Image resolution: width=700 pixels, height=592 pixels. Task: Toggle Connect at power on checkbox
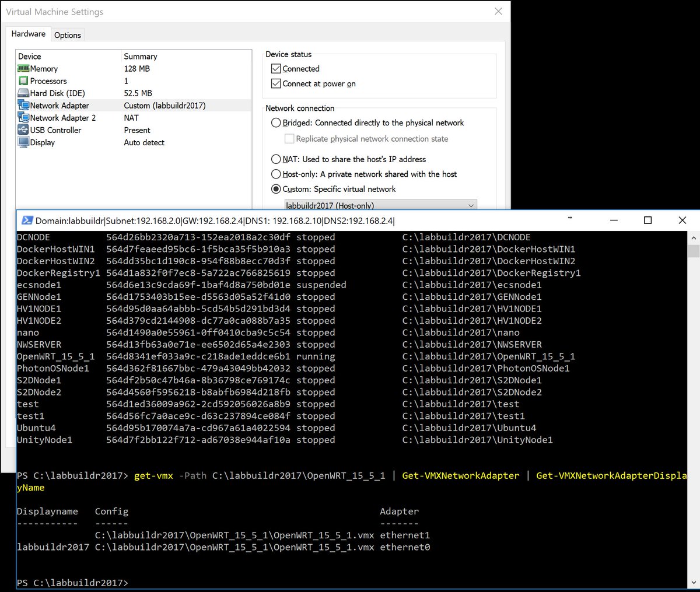pyautogui.click(x=276, y=84)
